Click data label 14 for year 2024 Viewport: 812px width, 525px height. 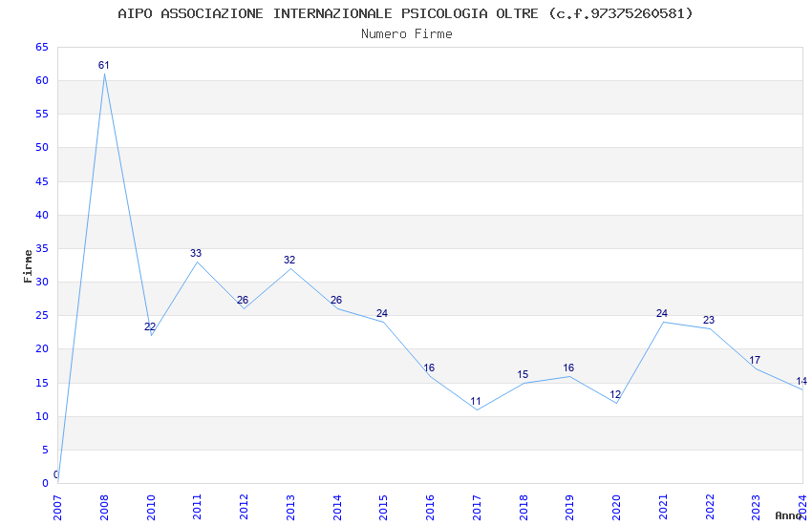pyautogui.click(x=801, y=381)
